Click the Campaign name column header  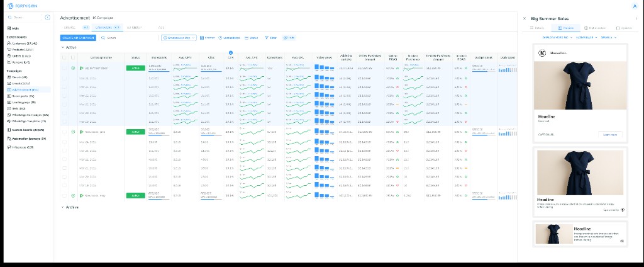click(101, 57)
